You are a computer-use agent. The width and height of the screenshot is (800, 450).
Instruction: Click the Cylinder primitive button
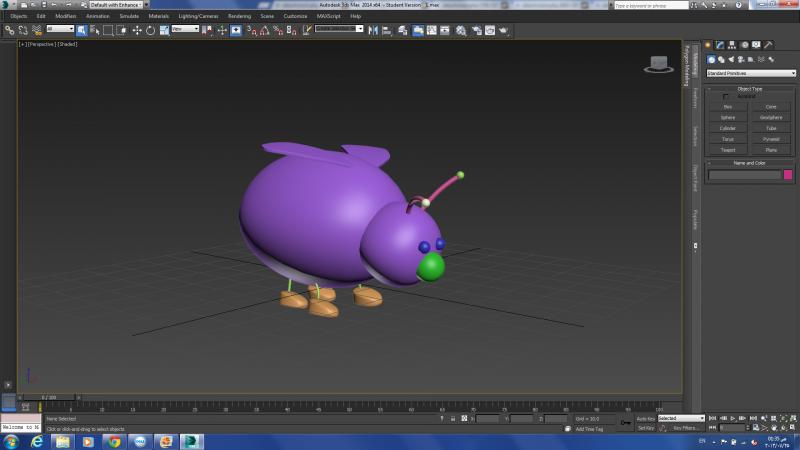point(728,128)
